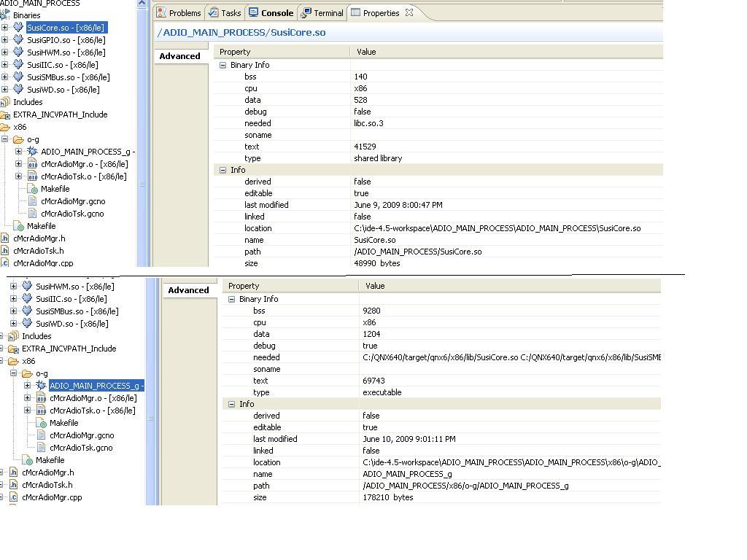Close the Properties view tab
Viewport: 747px width, 560px height.
(409, 12)
